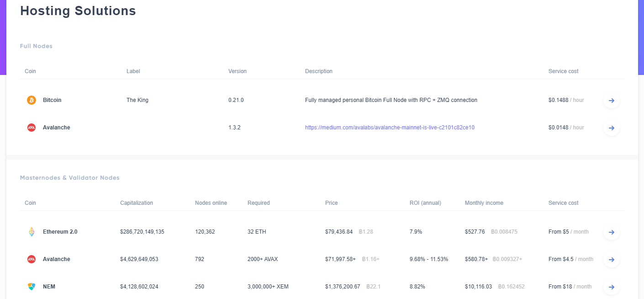Click the Bitcoin coin name
The image size is (644, 299).
tap(52, 100)
